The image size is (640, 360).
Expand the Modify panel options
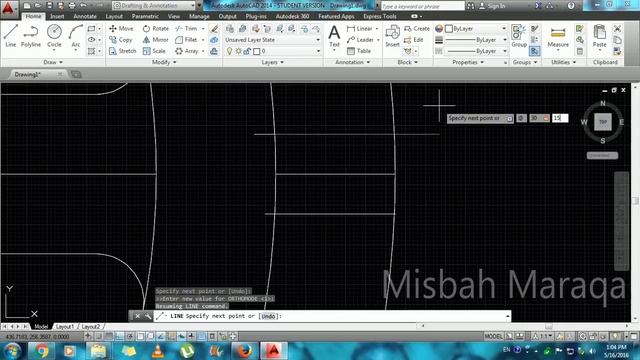click(x=164, y=62)
